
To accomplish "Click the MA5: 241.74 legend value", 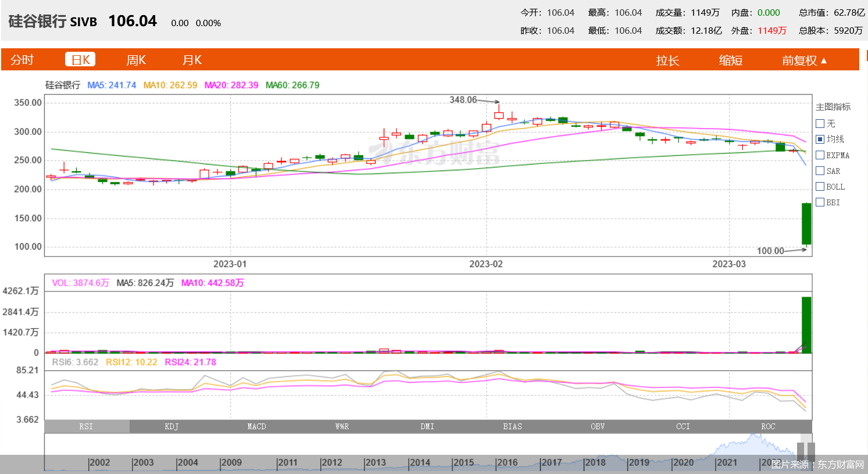I will (x=112, y=85).
